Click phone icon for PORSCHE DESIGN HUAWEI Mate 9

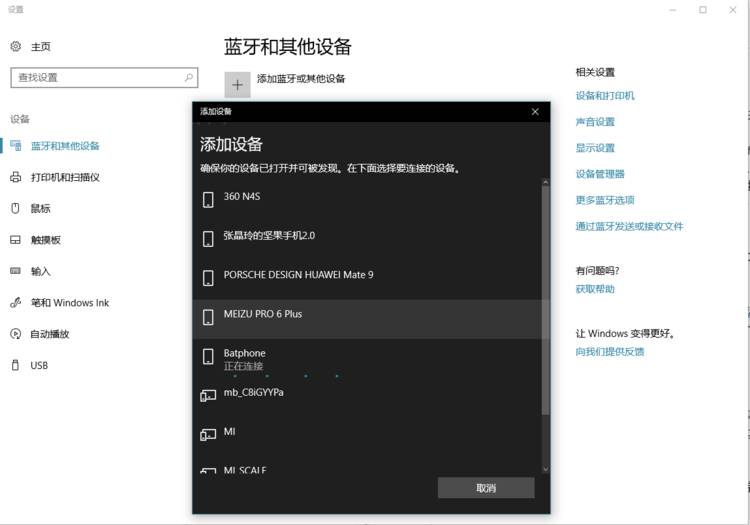coord(208,278)
